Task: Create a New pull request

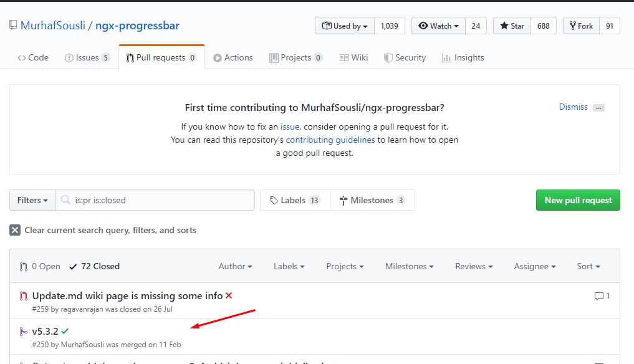Action: pos(578,200)
